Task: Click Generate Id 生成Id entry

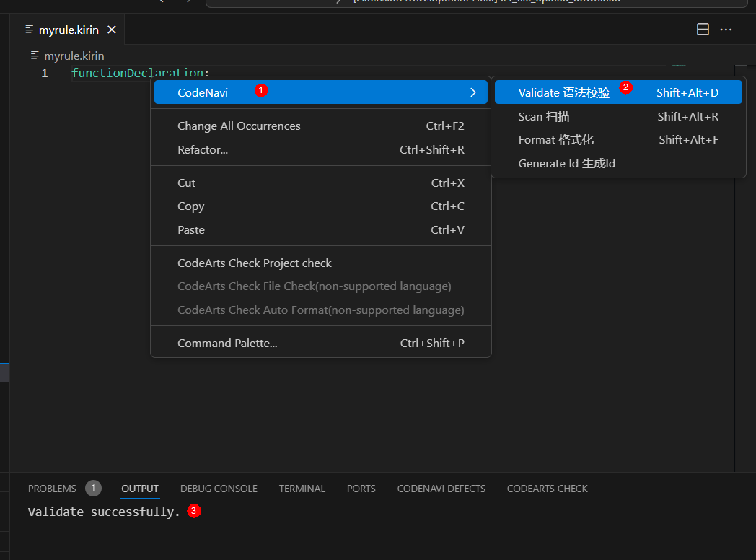Action: [x=566, y=164]
